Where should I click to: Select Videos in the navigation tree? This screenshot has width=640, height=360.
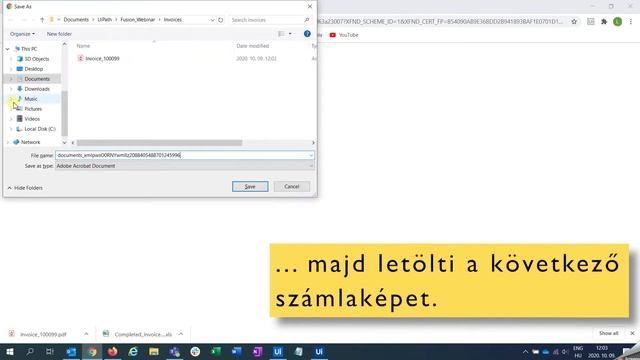pos(32,119)
